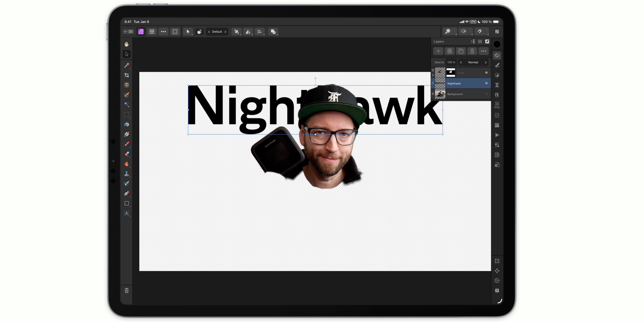
Task: Select the Paint Brush tool
Action: point(127,144)
